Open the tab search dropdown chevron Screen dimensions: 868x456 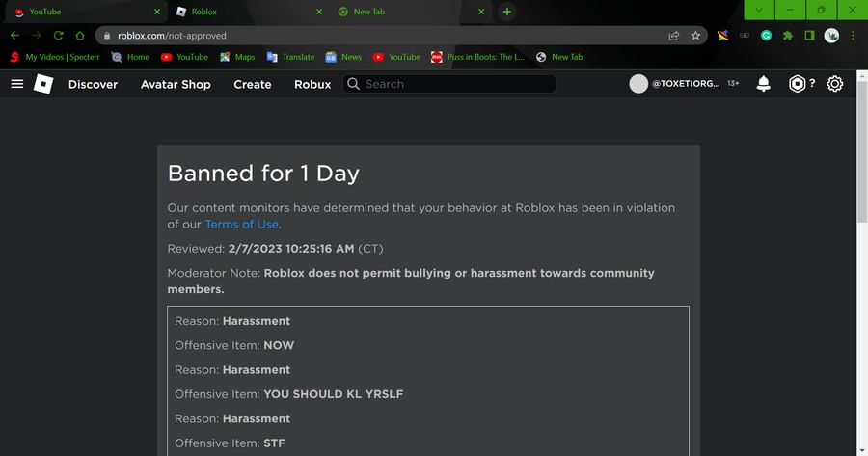[x=759, y=10]
